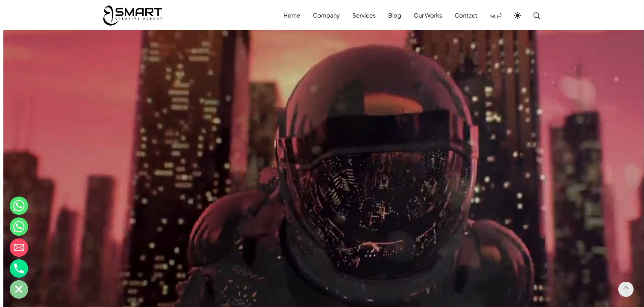Click the back-to-top arrow button

click(x=626, y=289)
